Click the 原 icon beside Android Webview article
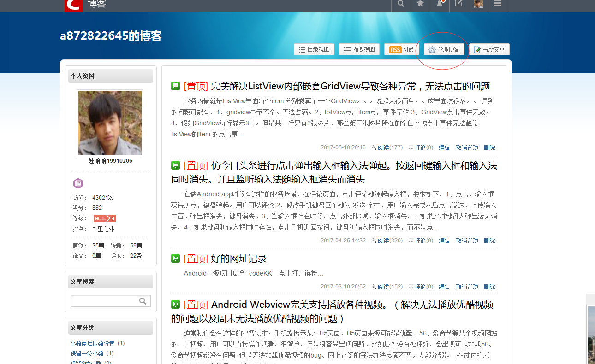The width and height of the screenshot is (595, 364). (175, 304)
